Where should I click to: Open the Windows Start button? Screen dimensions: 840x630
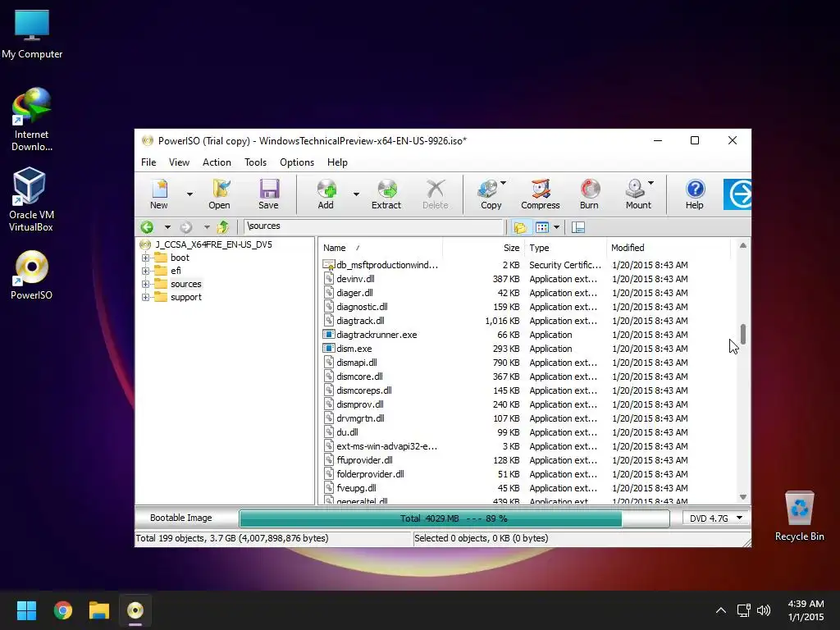[26, 610]
